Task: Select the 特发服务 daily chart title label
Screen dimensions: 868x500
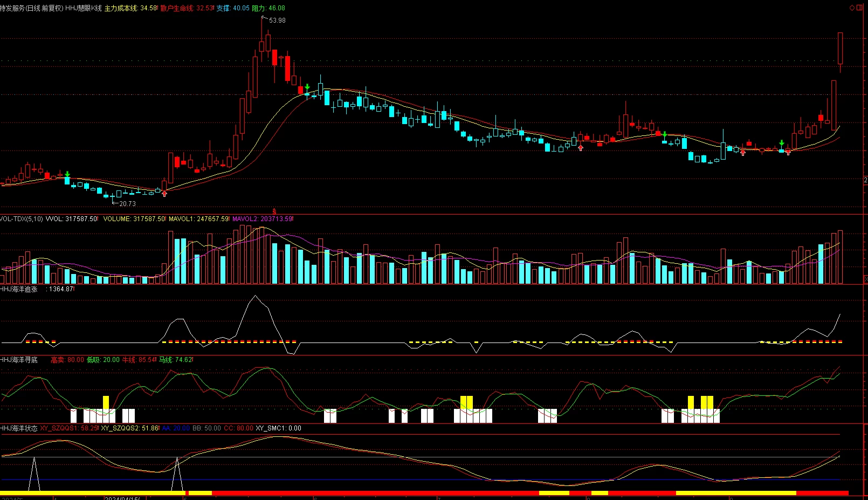Action: [32, 8]
